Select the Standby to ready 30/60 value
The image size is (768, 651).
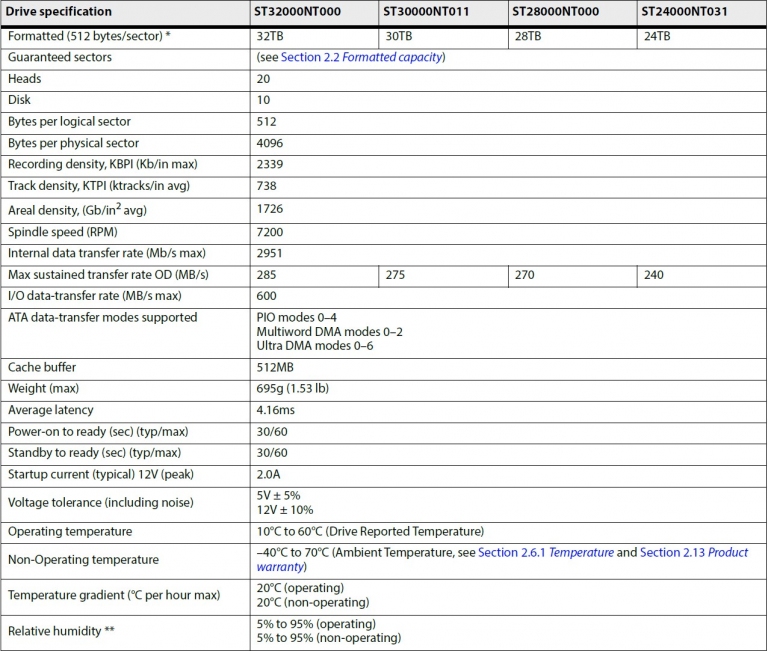tap(272, 453)
